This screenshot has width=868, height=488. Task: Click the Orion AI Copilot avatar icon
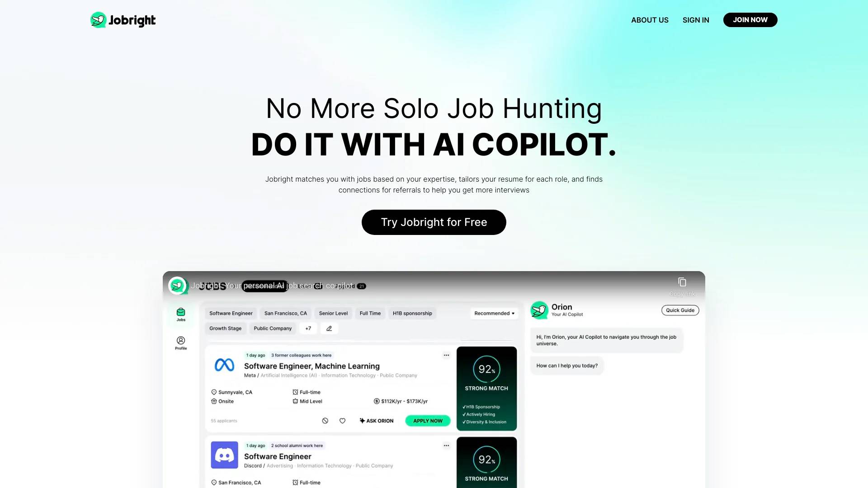point(539,310)
